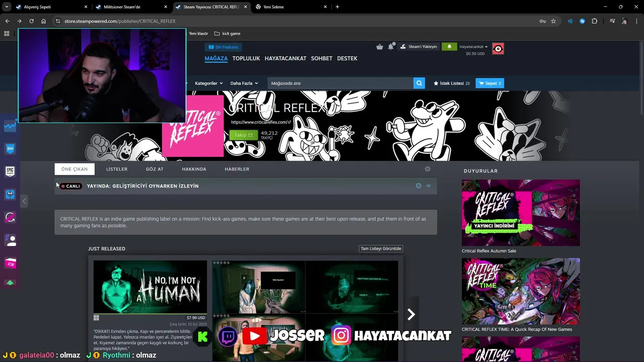Open the criticalreflex.com website link
The image size is (644, 362).
click(x=261, y=122)
